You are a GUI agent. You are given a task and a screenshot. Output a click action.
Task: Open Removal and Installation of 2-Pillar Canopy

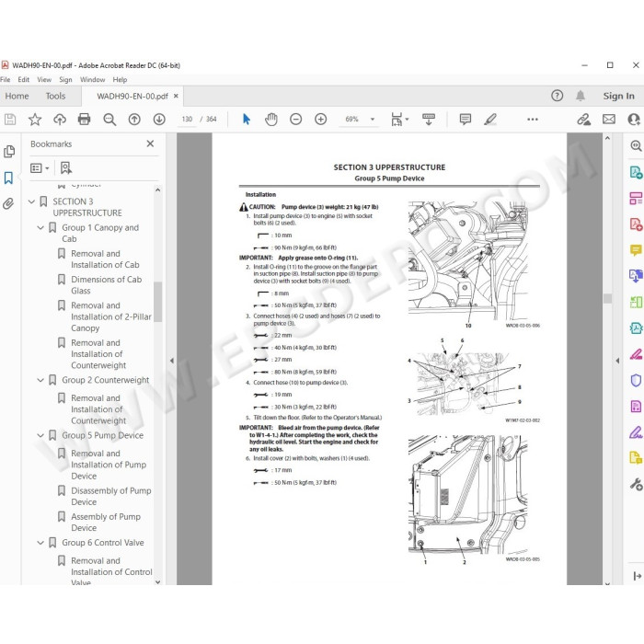(111, 316)
